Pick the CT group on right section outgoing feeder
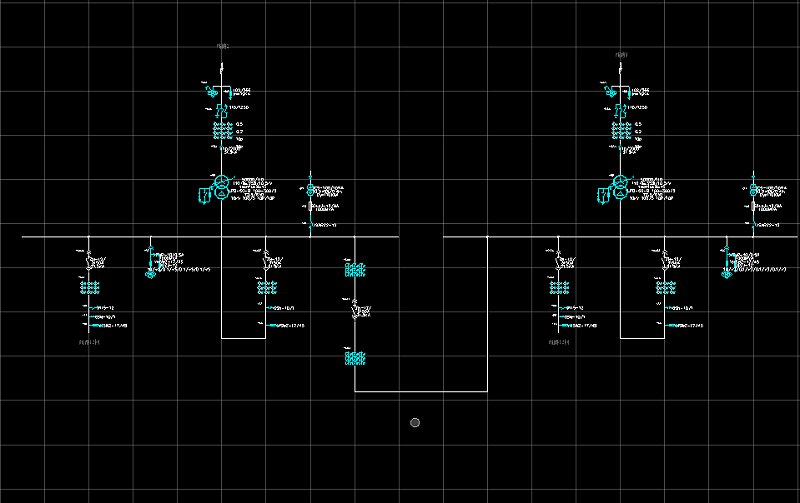This screenshot has height=503, width=800. [x=559, y=287]
